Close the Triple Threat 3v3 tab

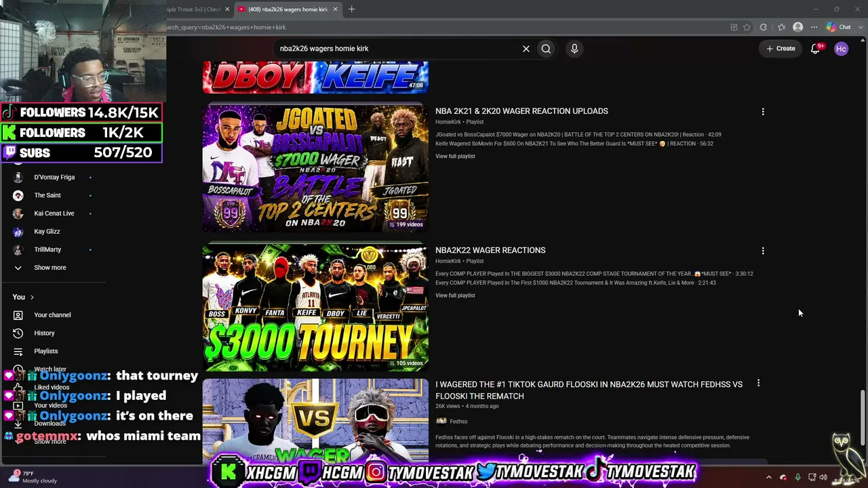click(x=227, y=9)
